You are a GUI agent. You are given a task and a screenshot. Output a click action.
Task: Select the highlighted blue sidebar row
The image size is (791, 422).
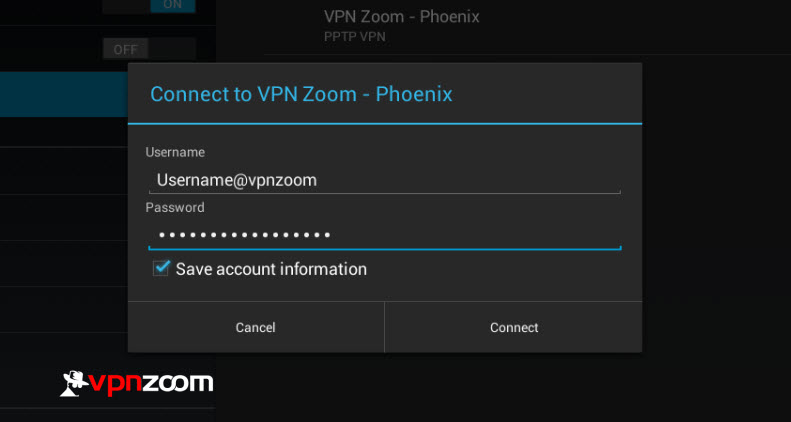click(64, 94)
